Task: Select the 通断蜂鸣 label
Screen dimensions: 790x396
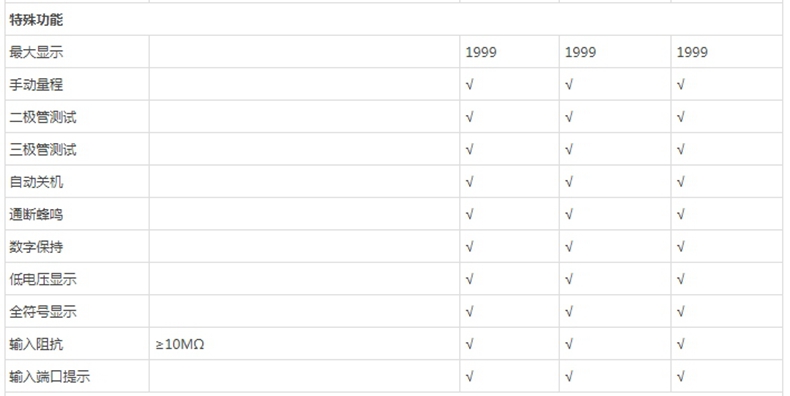Action: click(36, 214)
